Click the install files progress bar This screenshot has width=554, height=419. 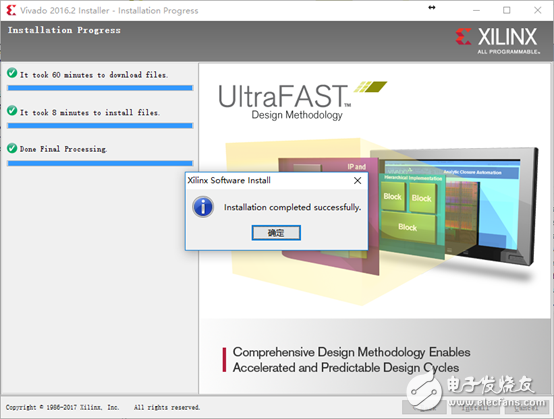[x=100, y=126]
